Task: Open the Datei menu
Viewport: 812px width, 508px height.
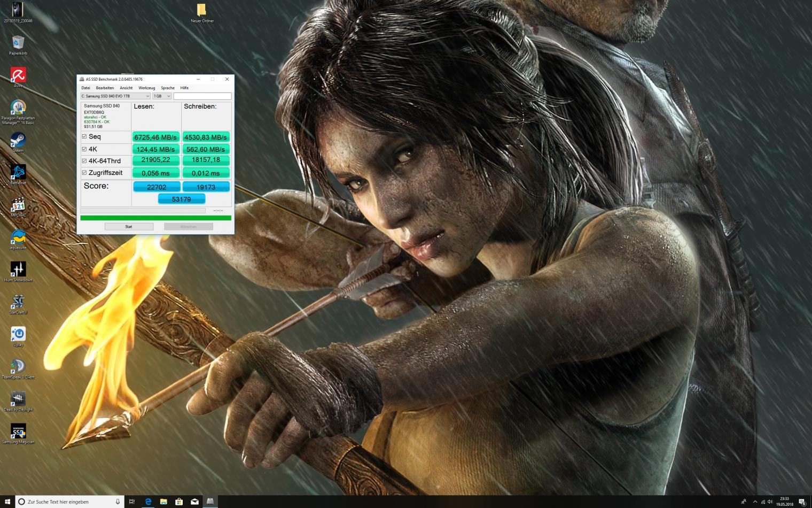Action: coord(85,88)
